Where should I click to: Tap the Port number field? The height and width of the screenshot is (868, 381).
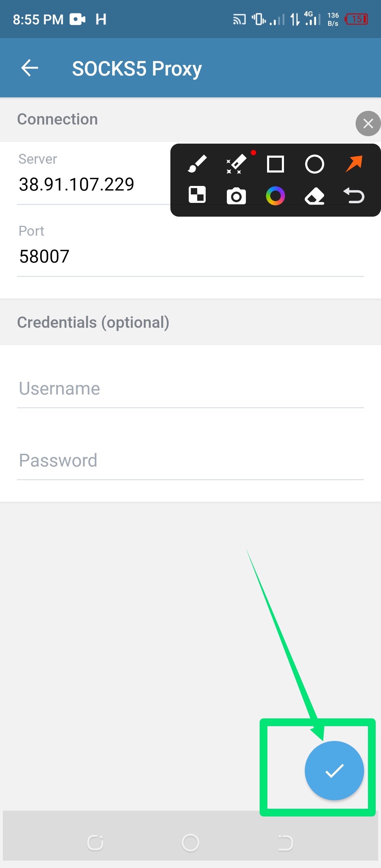[x=190, y=256]
